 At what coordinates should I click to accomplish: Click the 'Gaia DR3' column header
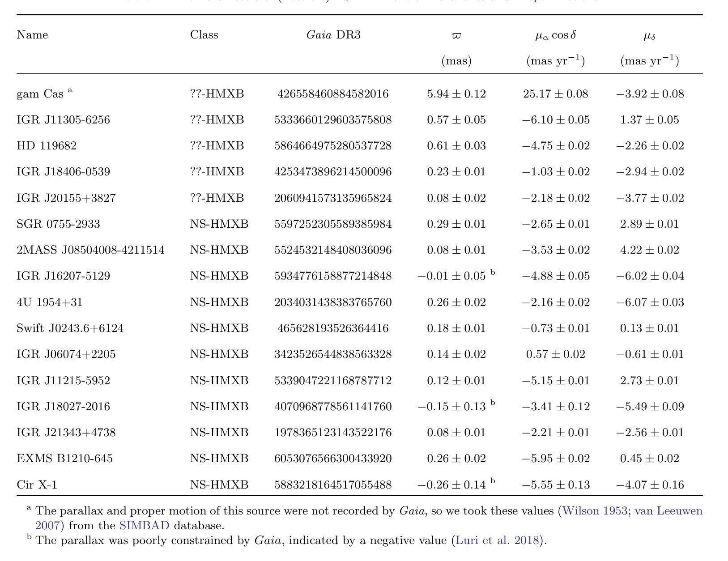click(x=333, y=35)
